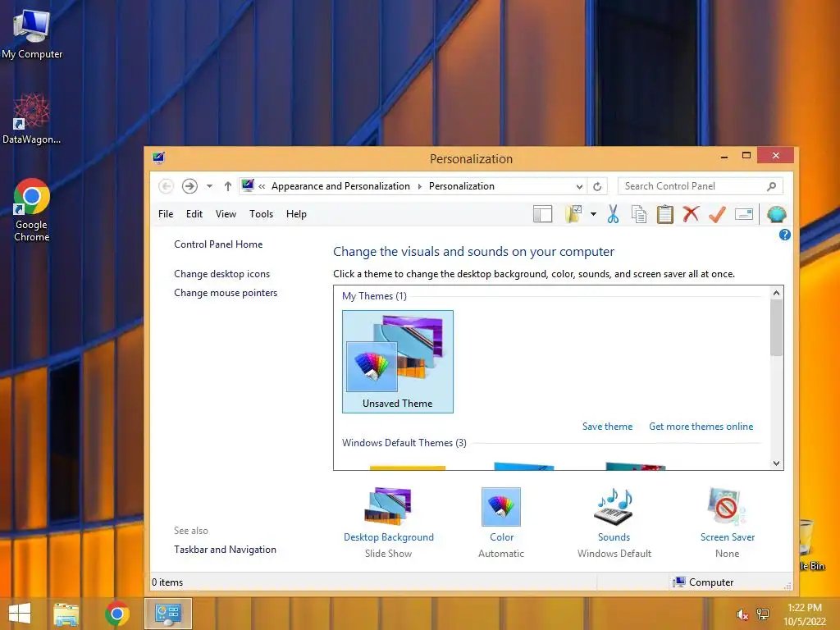The width and height of the screenshot is (840, 630).
Task: Click the network tray icon
Action: click(x=763, y=614)
